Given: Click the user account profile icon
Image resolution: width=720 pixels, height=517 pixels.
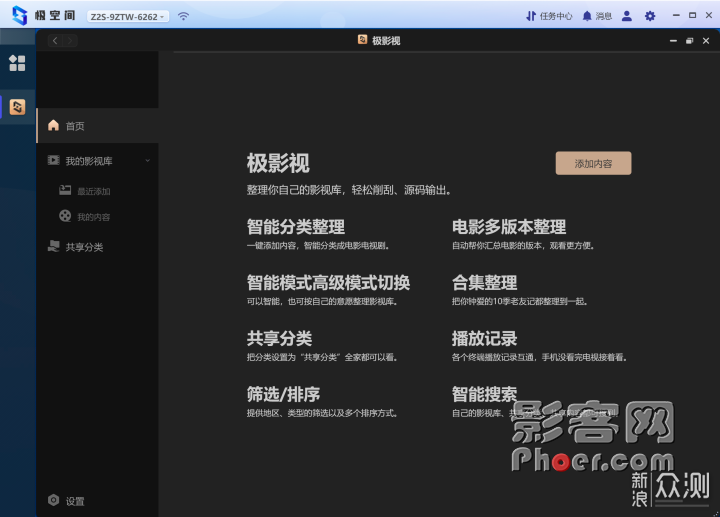Looking at the screenshot, I should pos(626,16).
